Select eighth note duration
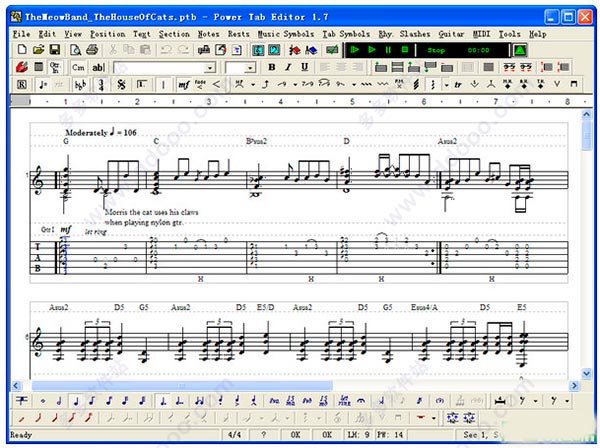Viewport: 600px width, 448px height. click(92, 401)
